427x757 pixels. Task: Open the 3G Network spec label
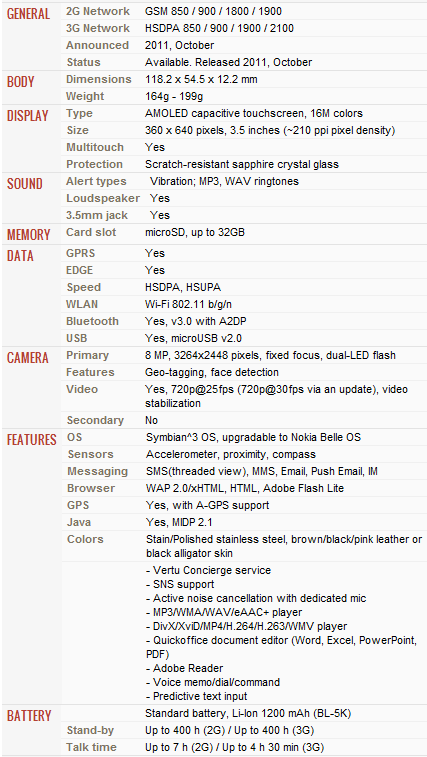pos(98,28)
